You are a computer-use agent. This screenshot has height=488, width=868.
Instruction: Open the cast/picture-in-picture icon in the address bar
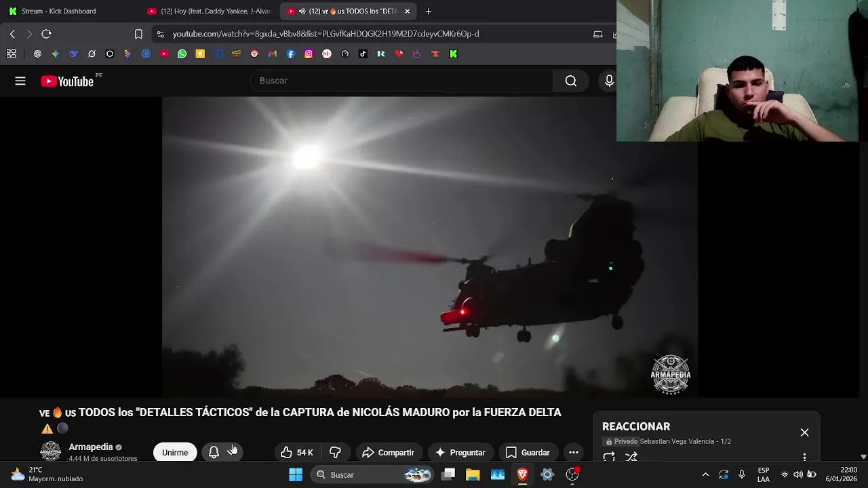597,34
